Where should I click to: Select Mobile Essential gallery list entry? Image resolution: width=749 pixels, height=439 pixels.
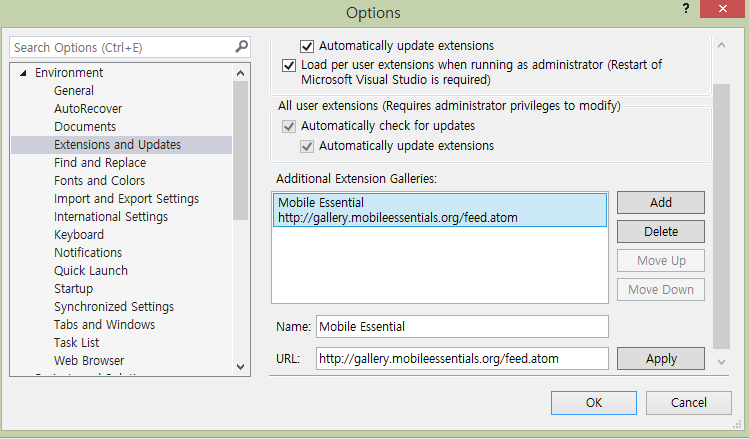click(440, 210)
